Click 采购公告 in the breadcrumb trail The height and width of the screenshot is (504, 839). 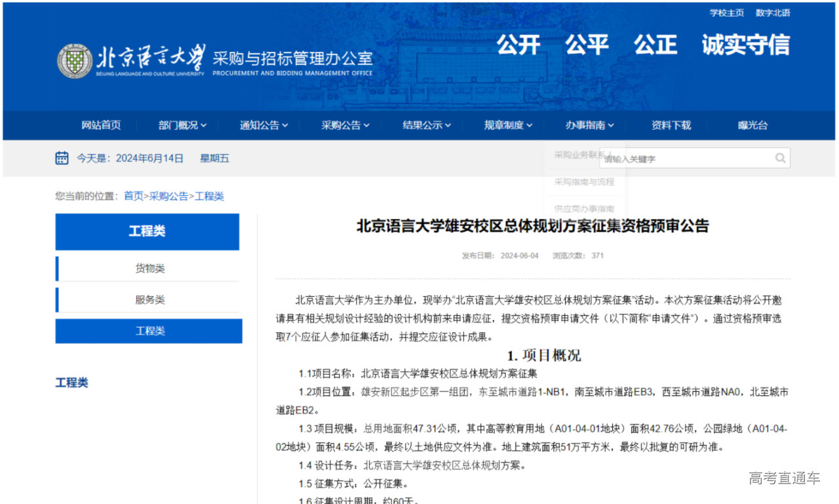coord(168,196)
